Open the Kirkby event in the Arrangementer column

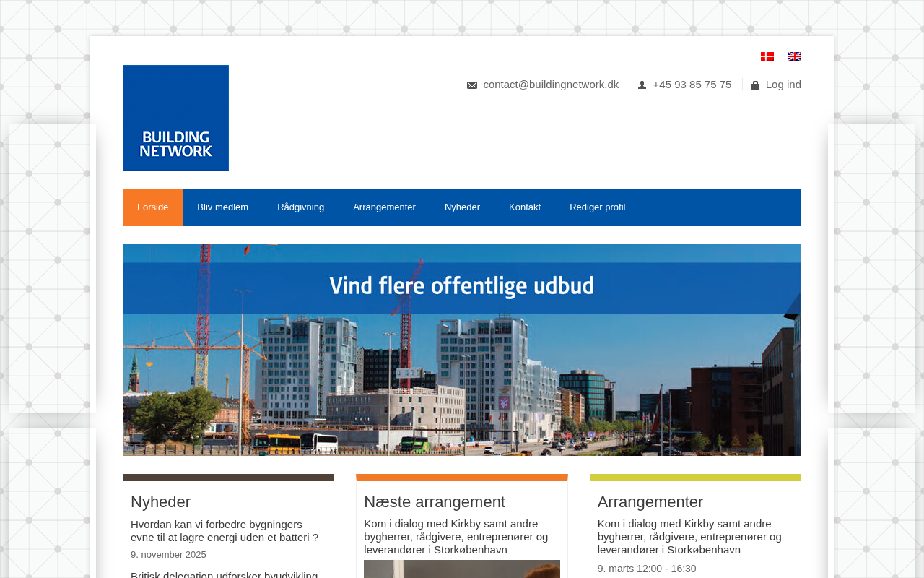click(689, 537)
